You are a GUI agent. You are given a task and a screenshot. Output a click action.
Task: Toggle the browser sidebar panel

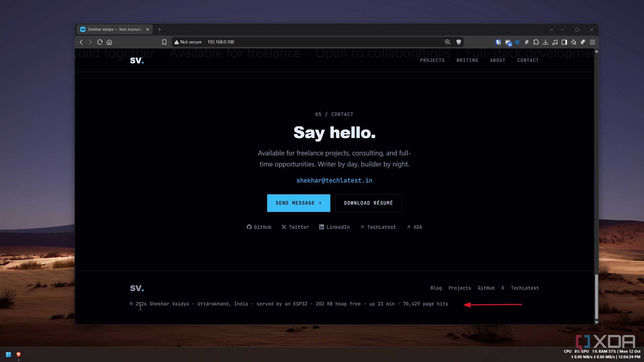click(564, 42)
